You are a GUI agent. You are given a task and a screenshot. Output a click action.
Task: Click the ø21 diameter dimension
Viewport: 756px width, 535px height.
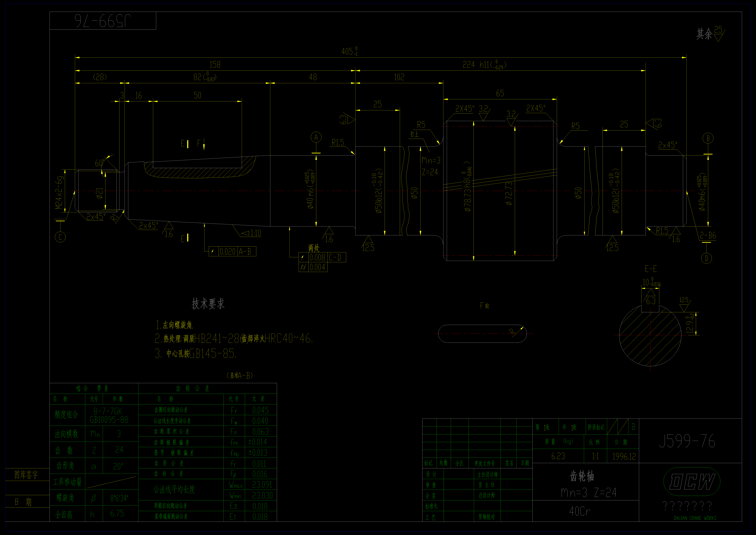[99, 193]
